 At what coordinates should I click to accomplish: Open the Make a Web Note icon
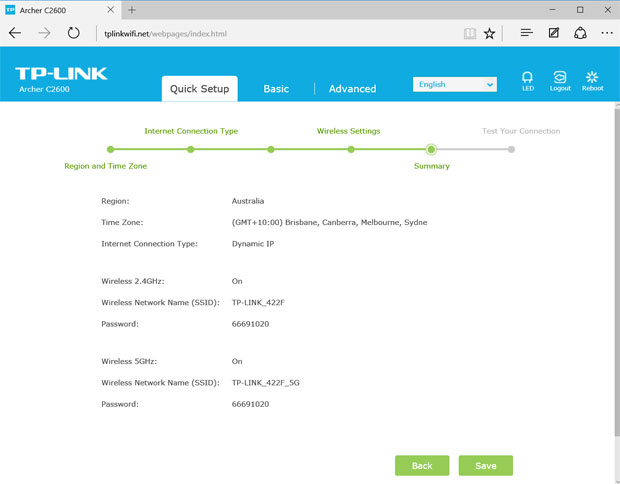[x=554, y=33]
